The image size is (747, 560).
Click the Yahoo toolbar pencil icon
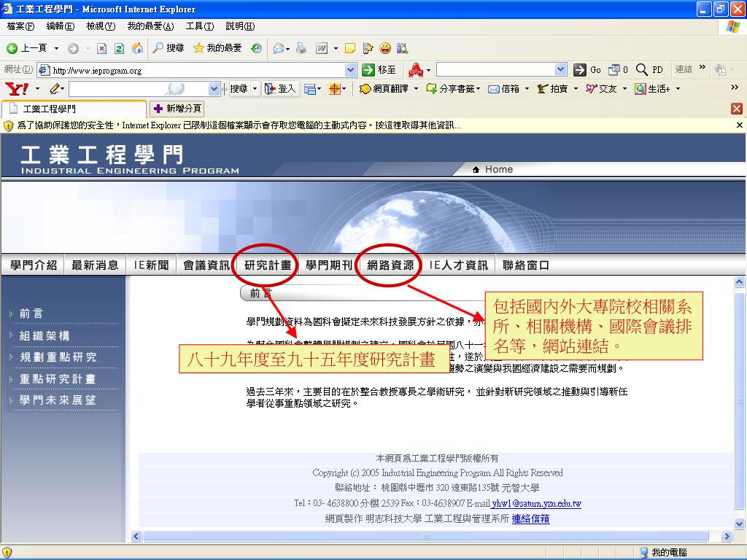(x=55, y=88)
